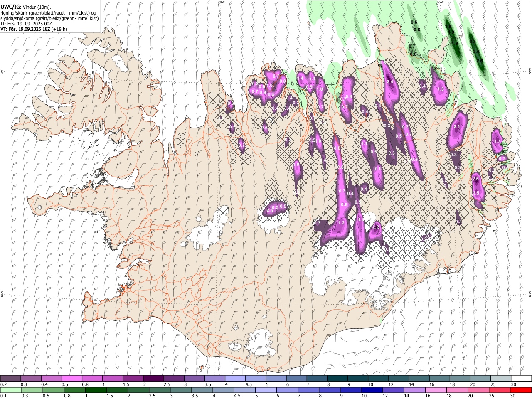This screenshot has height=399, width=532.
Task: Click the grey-green swatch labeled 3 in the lower legend row
Action: (x=181, y=390)
